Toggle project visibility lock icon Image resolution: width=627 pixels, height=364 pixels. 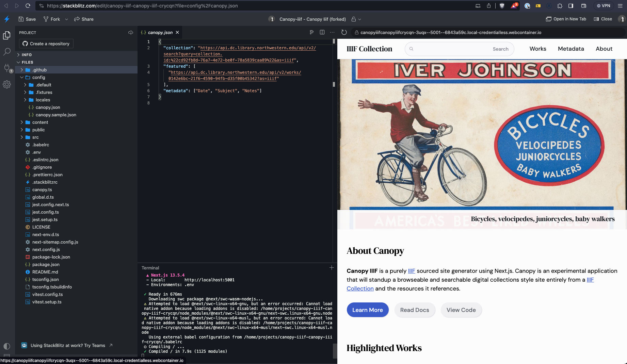click(x=354, y=19)
